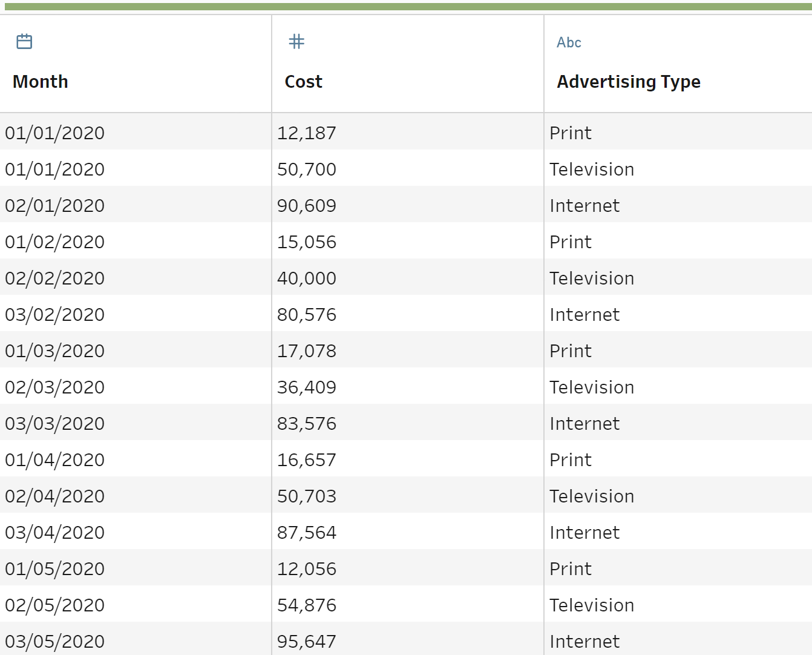Click the number type icon above Cost
This screenshot has width=812, height=655.
(x=296, y=42)
